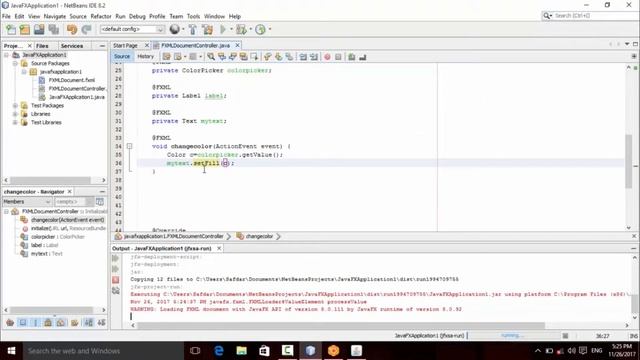Screen dimensions: 640x360
Task: Click the Profile Project clock icon
Action: click(260, 29)
